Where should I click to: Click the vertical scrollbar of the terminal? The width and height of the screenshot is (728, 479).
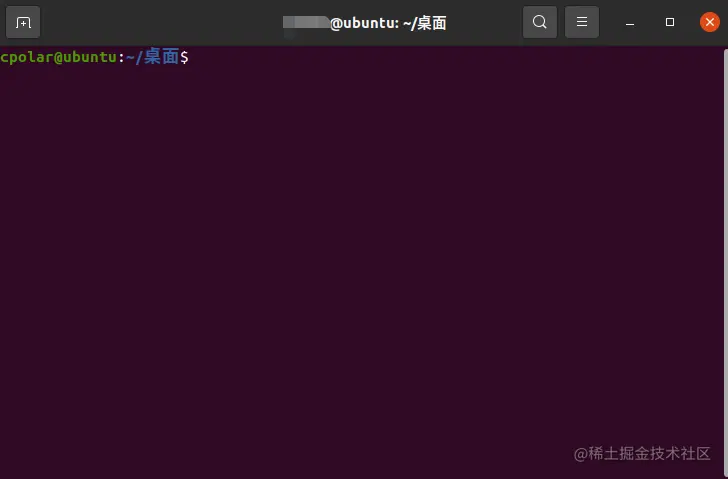pyautogui.click(x=726, y=262)
